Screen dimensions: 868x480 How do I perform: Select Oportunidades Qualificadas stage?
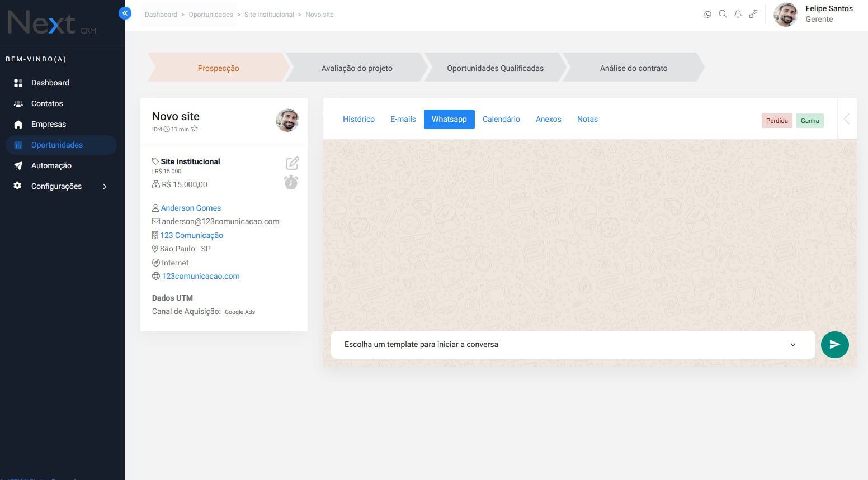point(495,68)
